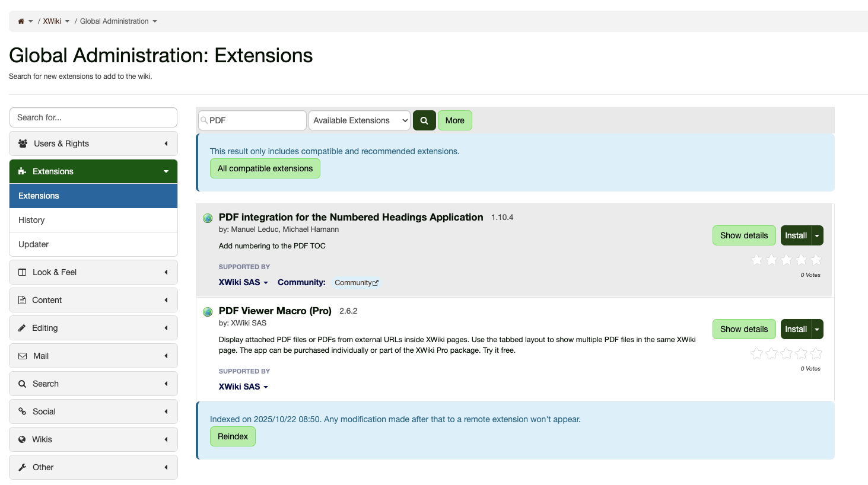This screenshot has width=868, height=485.
Task: Click the Other wrench icon
Action: 23,467
